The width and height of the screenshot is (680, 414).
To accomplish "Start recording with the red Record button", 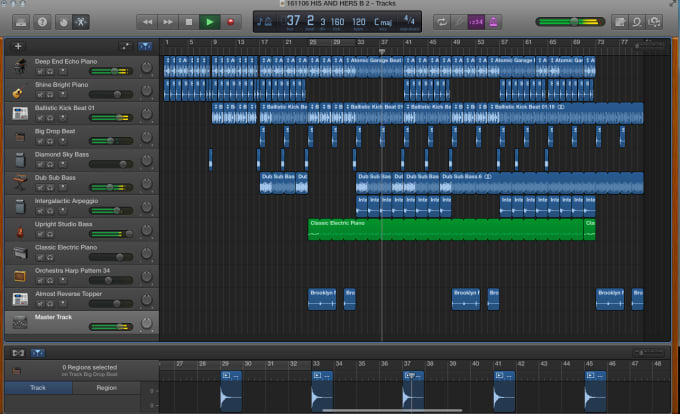I will (230, 22).
